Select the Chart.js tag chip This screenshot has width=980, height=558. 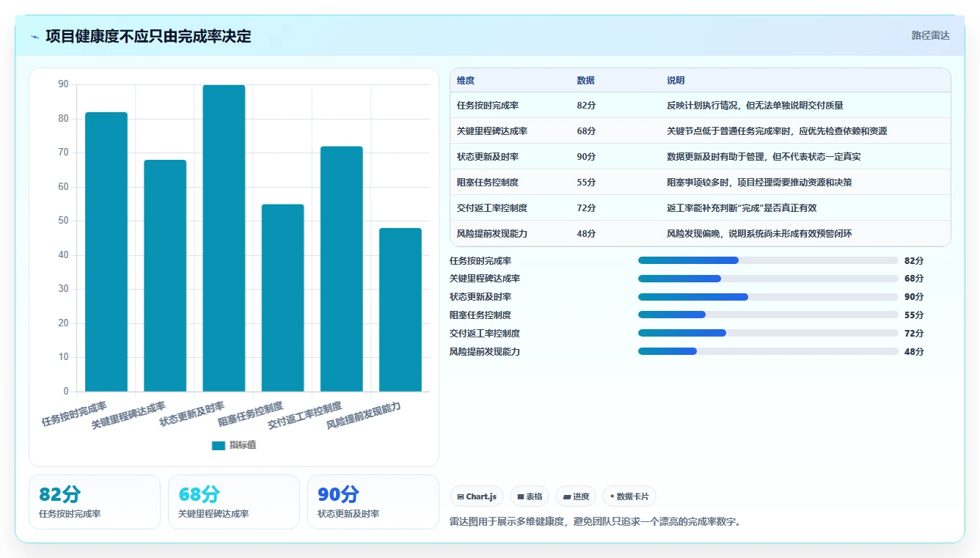point(477,496)
